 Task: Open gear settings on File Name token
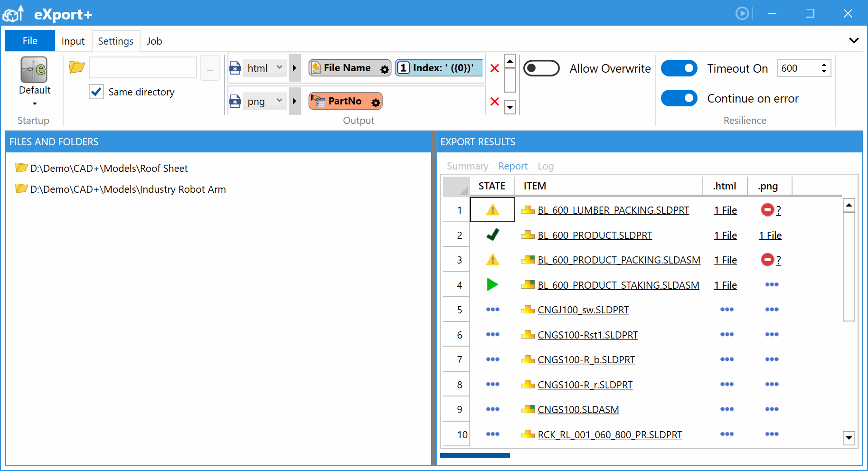click(x=384, y=70)
